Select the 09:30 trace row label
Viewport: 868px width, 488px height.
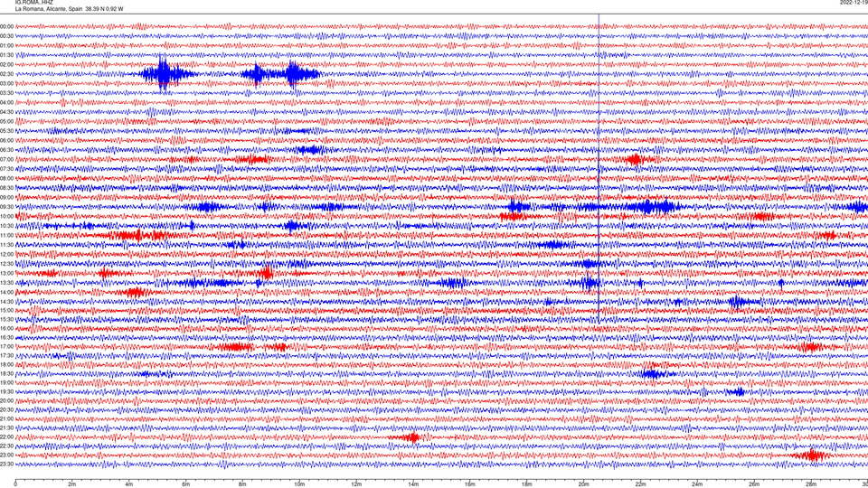point(6,207)
